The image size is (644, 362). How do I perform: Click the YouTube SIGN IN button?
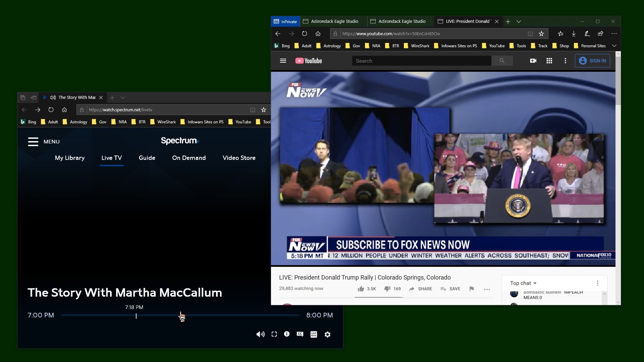pyautogui.click(x=592, y=61)
